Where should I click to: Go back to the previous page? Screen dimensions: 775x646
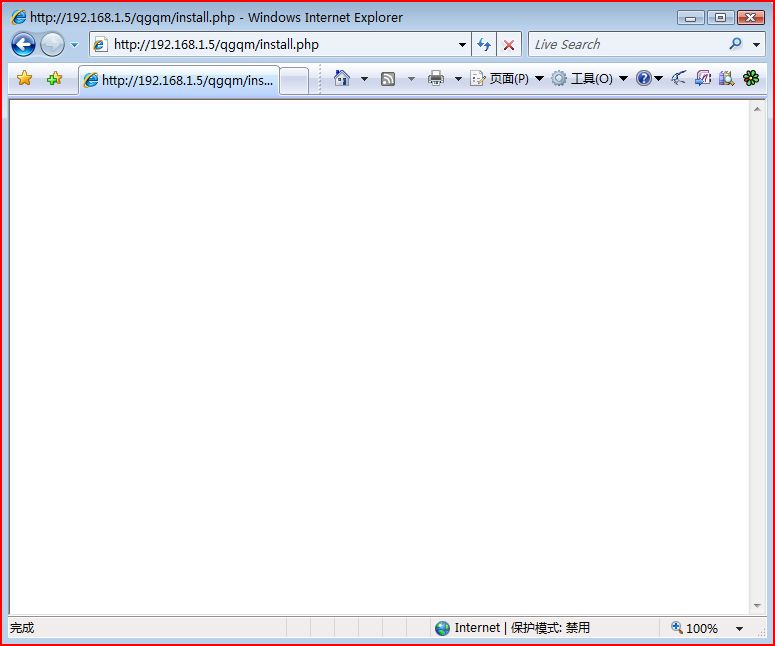(23, 44)
